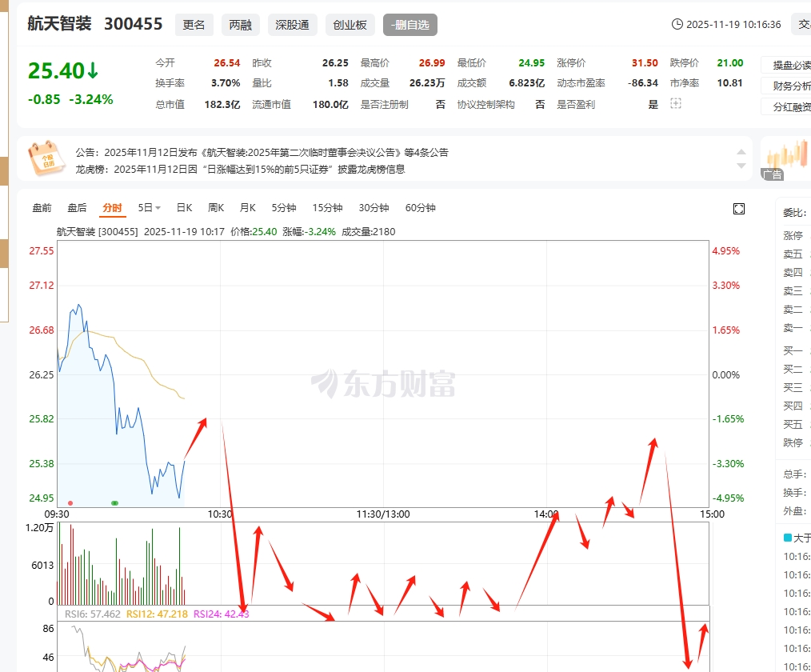This screenshot has height=672, width=811.
Task: Click the RSI24 indicator label
Action: click(x=222, y=614)
